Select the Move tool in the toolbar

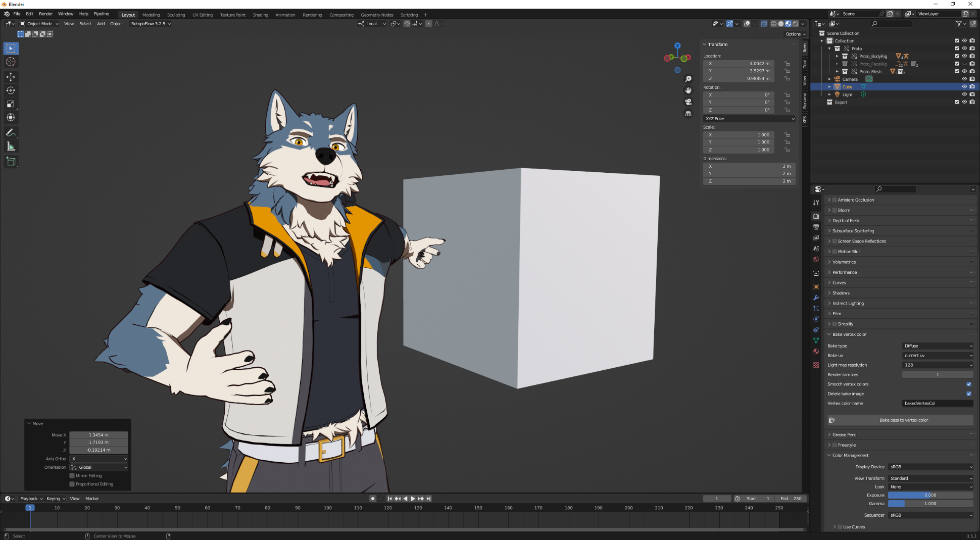(x=11, y=77)
